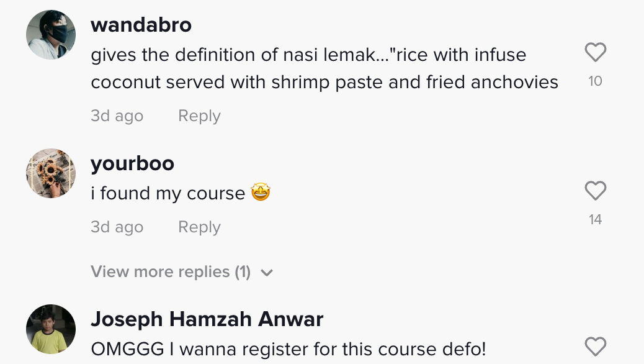Image resolution: width=644 pixels, height=364 pixels.
Task: Open yourboo's sunflower avatar
Action: [51, 173]
